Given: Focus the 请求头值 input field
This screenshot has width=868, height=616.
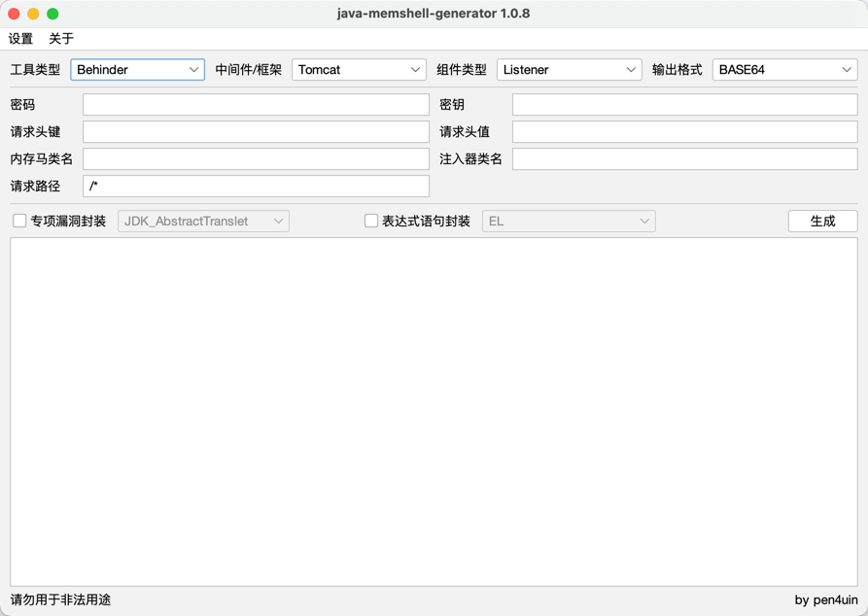Looking at the screenshot, I should 684,132.
